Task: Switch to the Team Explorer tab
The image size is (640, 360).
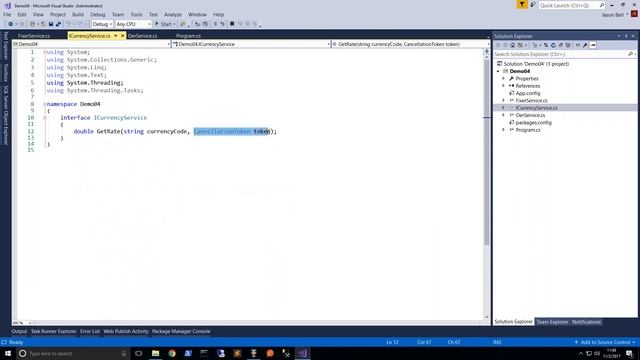Action: point(552,322)
